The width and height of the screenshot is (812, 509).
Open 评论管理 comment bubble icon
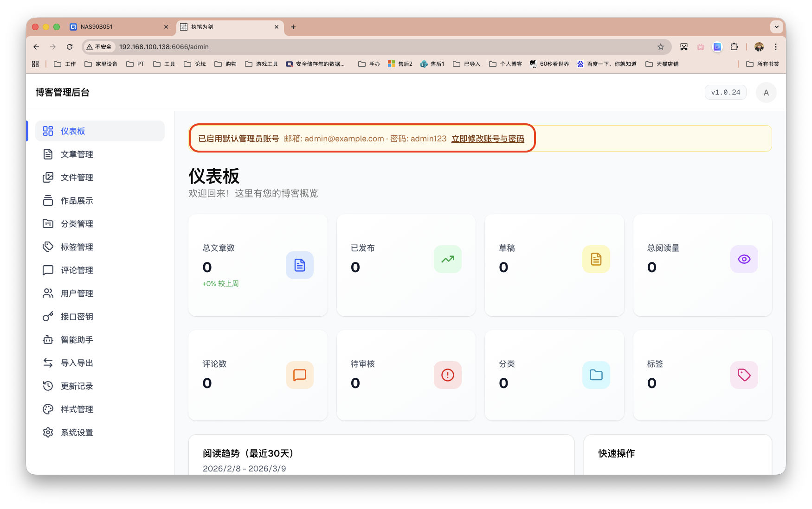tap(48, 270)
